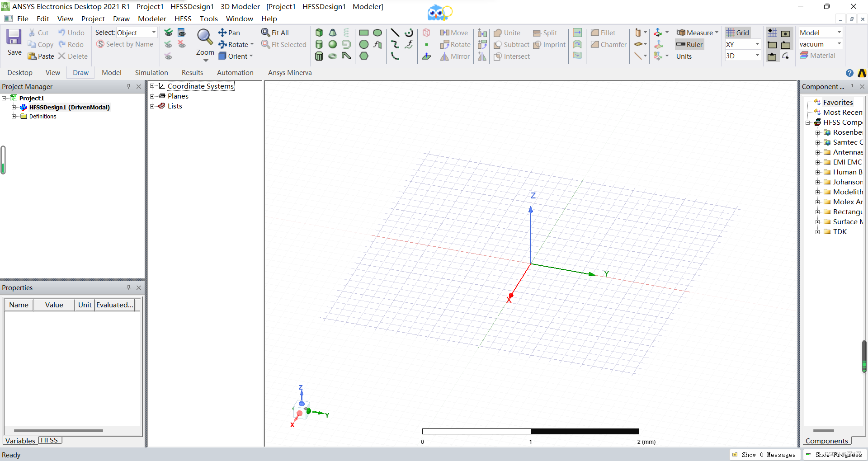Image resolution: width=868 pixels, height=461 pixels.
Task: Select the Draw cylinder tool icon
Action: tap(319, 44)
